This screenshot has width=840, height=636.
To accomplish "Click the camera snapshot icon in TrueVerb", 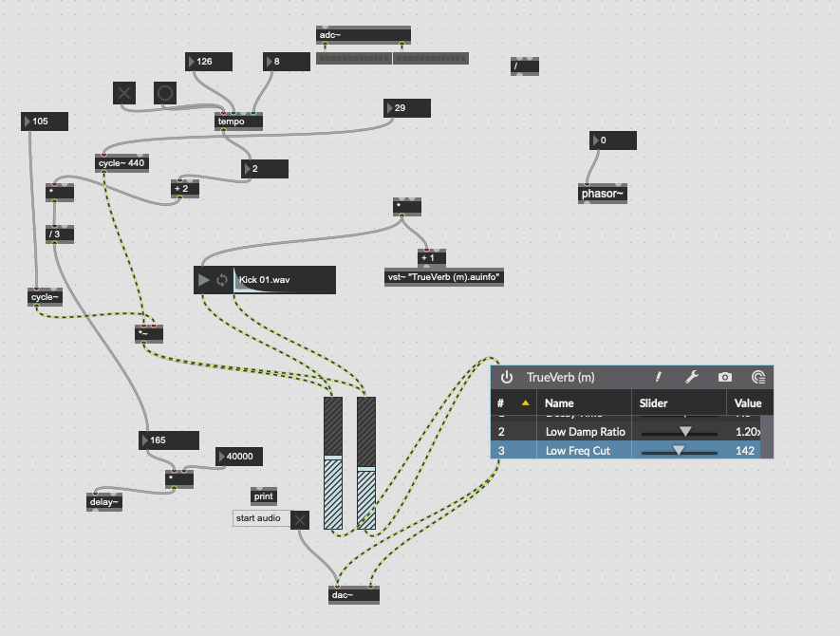I will tap(725, 377).
